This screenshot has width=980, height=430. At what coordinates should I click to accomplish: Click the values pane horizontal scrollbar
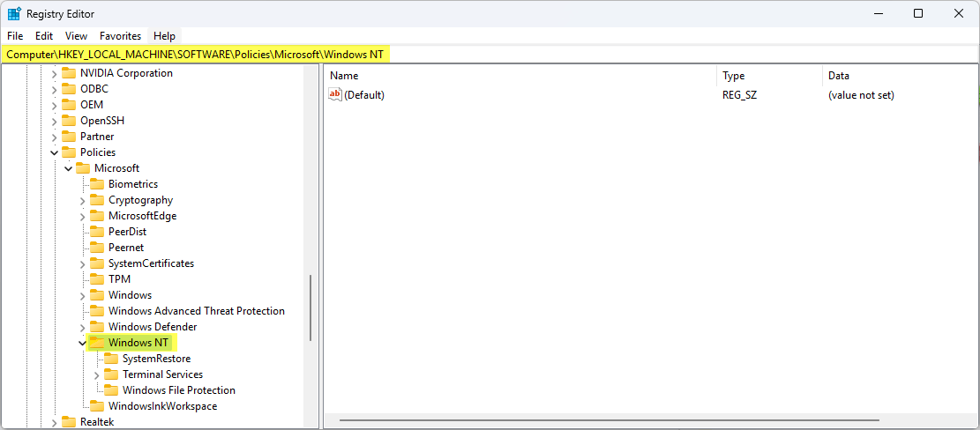610,420
